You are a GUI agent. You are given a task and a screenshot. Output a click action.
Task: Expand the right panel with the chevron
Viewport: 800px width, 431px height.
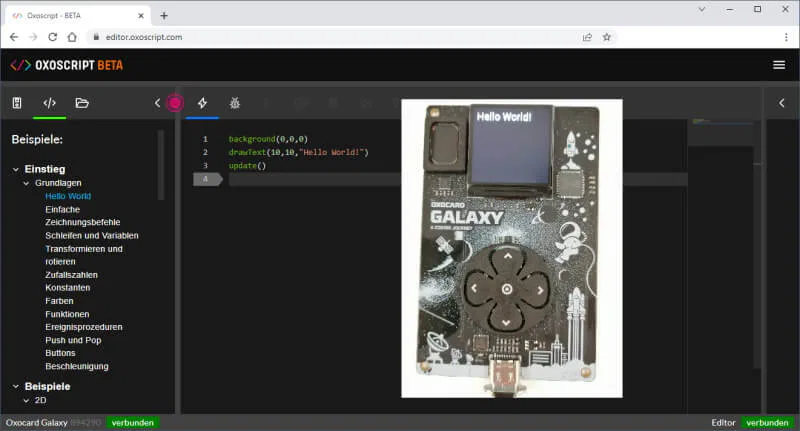(x=781, y=102)
